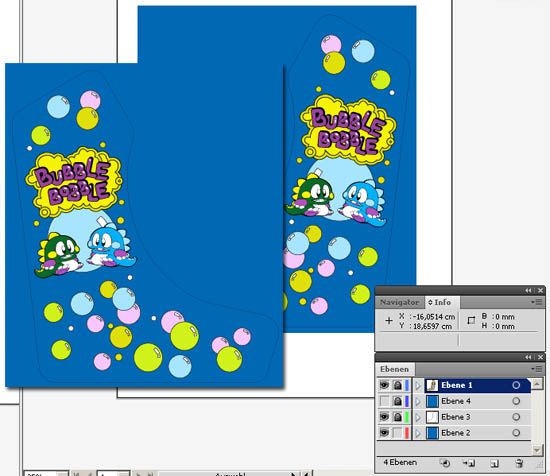The image size is (550, 476).
Task: Select the Ebene 3 layer thumbnail
Action: [x=432, y=417]
